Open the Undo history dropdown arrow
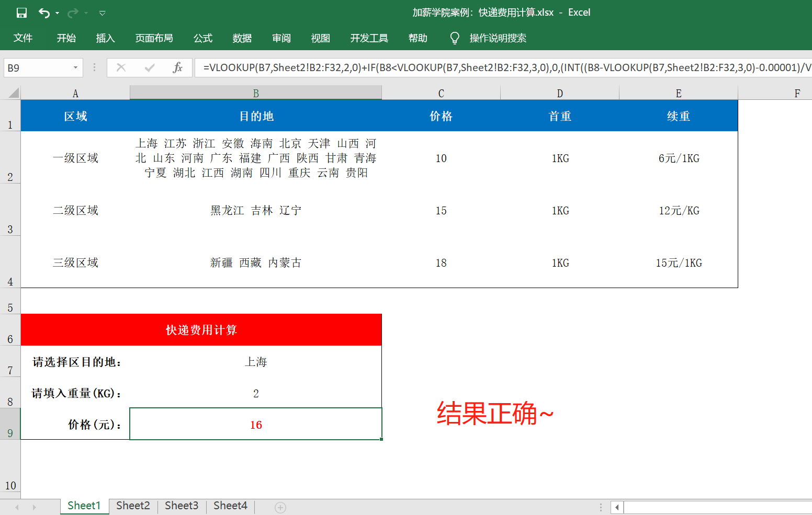 pyautogui.click(x=57, y=13)
